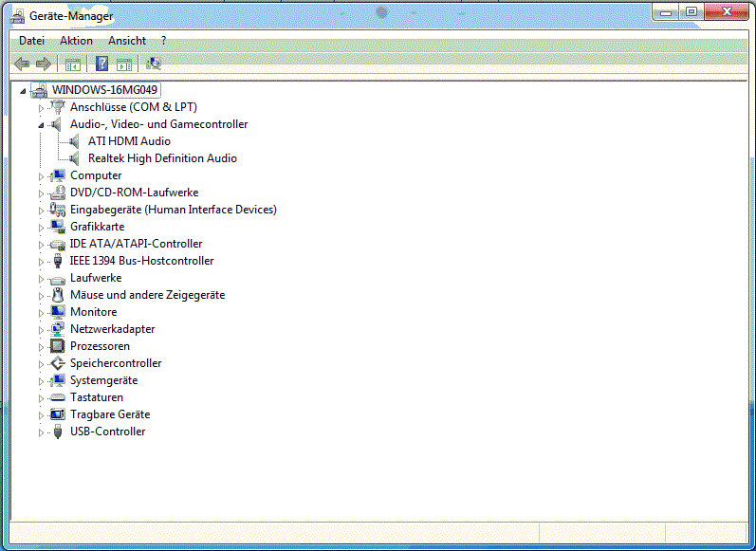
Task: Select the Laufwerke label
Action: coord(96,278)
